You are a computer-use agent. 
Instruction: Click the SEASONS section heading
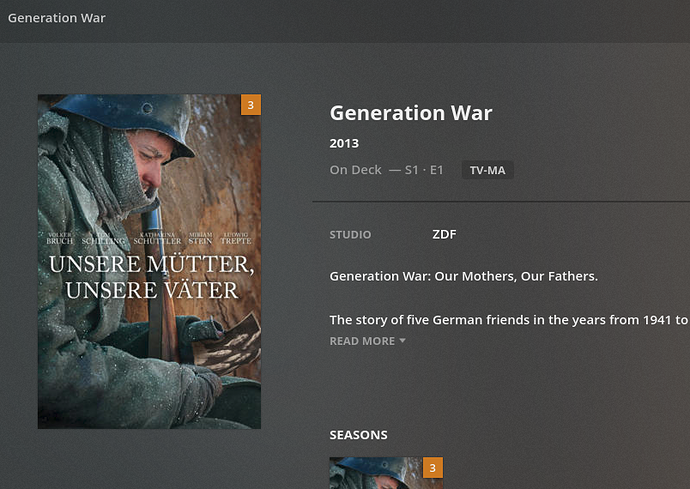358,435
